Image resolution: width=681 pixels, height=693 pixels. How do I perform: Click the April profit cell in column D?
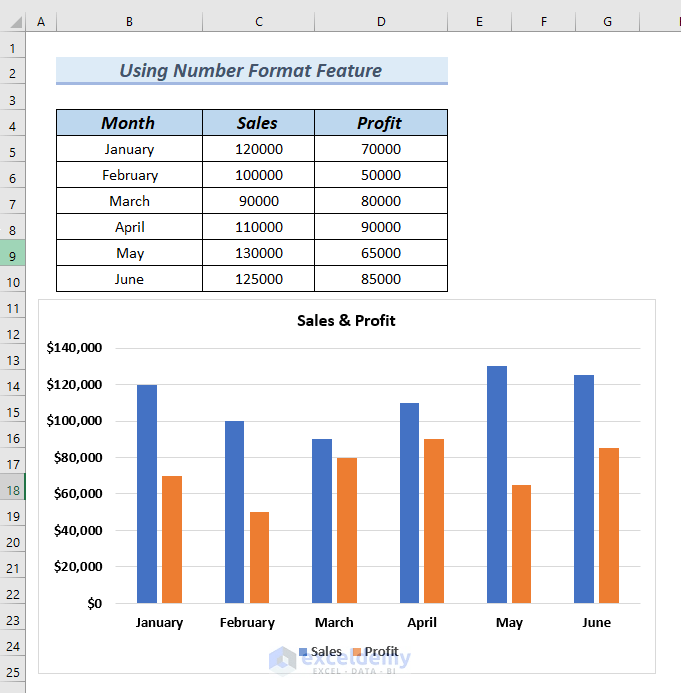(x=381, y=227)
